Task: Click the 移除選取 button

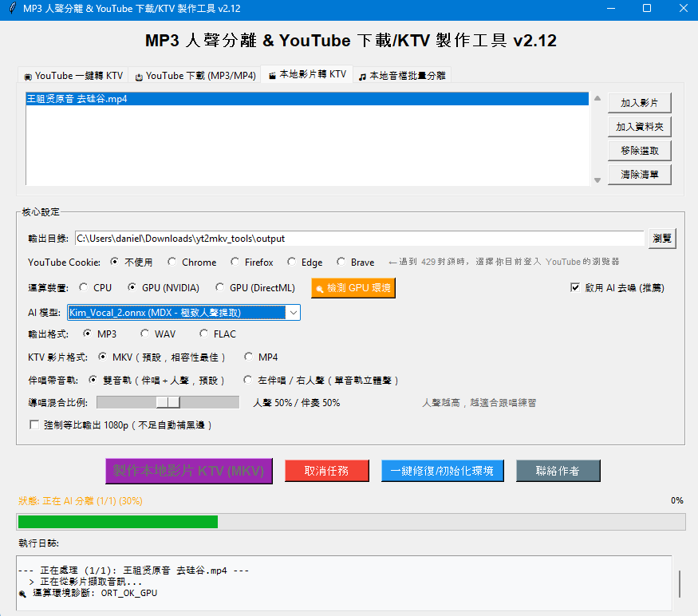Action: (639, 151)
